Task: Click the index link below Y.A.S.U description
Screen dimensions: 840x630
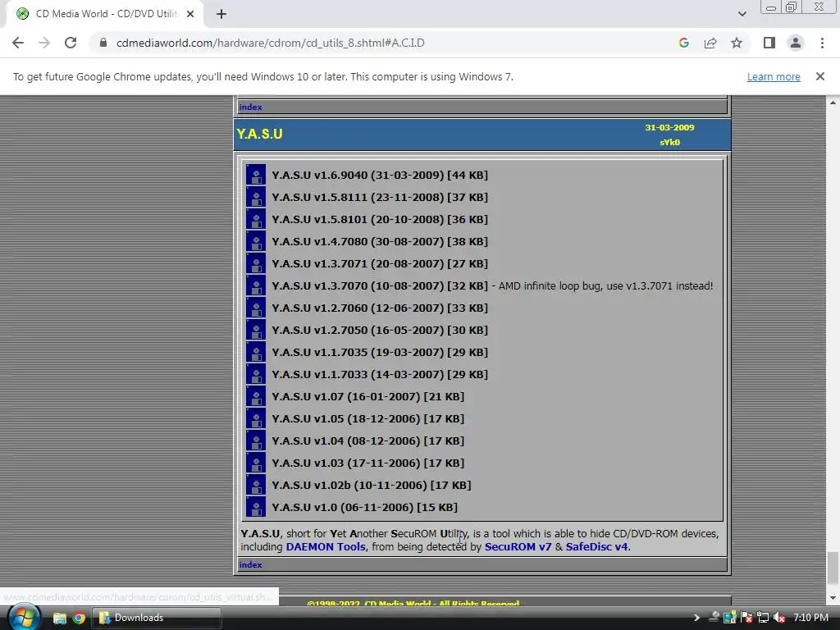Action: 250,564
